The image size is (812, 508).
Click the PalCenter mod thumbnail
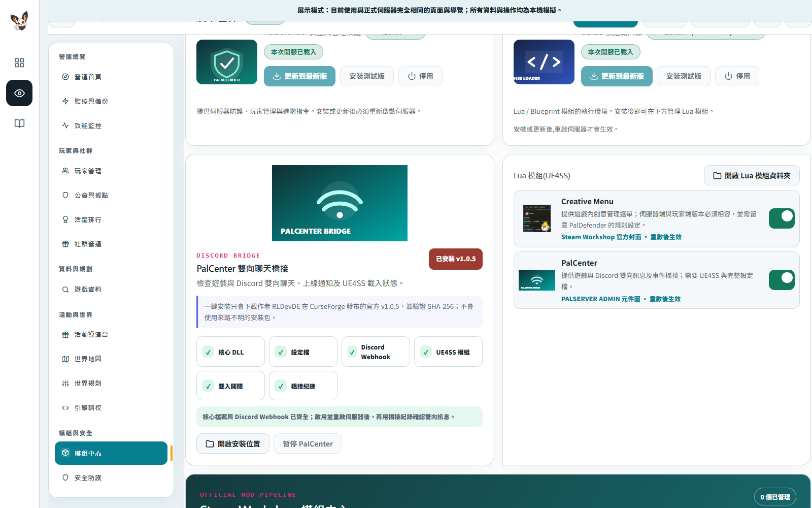(537, 280)
